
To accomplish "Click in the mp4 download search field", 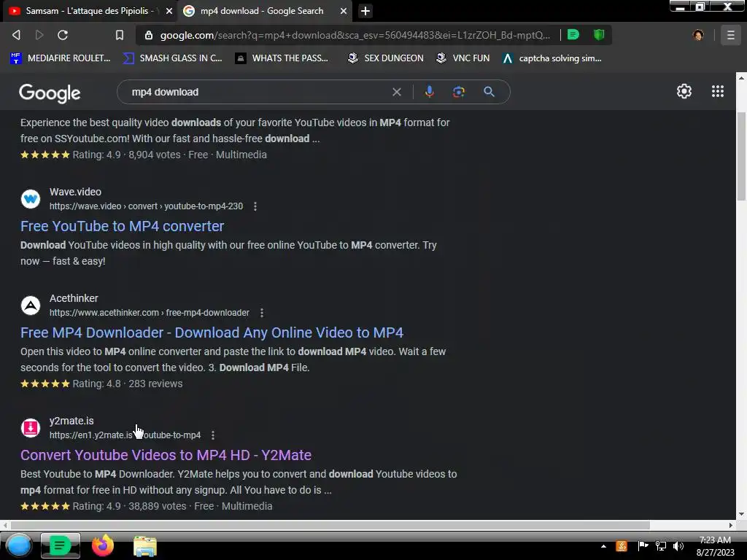I will (x=258, y=92).
